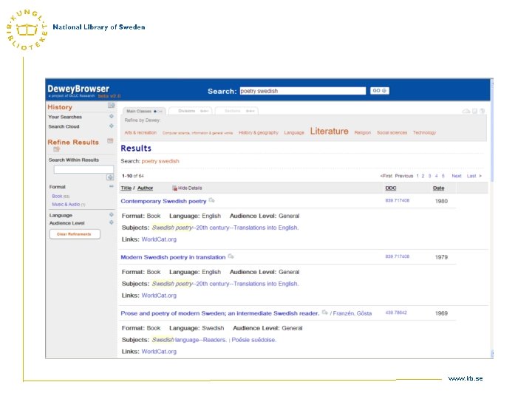Refine by Social sciences class

(392, 133)
